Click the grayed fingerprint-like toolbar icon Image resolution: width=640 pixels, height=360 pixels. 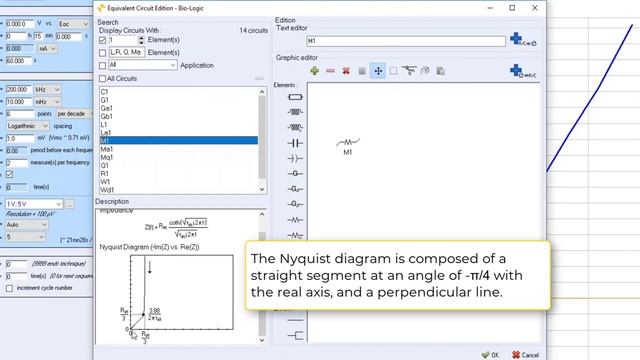click(425, 71)
